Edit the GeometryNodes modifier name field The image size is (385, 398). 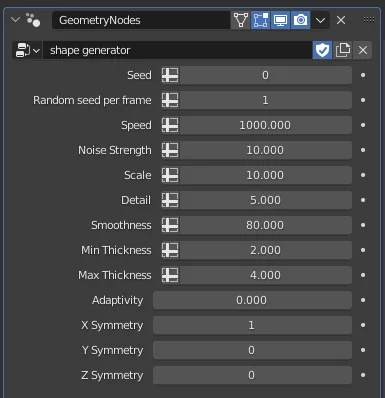click(141, 20)
